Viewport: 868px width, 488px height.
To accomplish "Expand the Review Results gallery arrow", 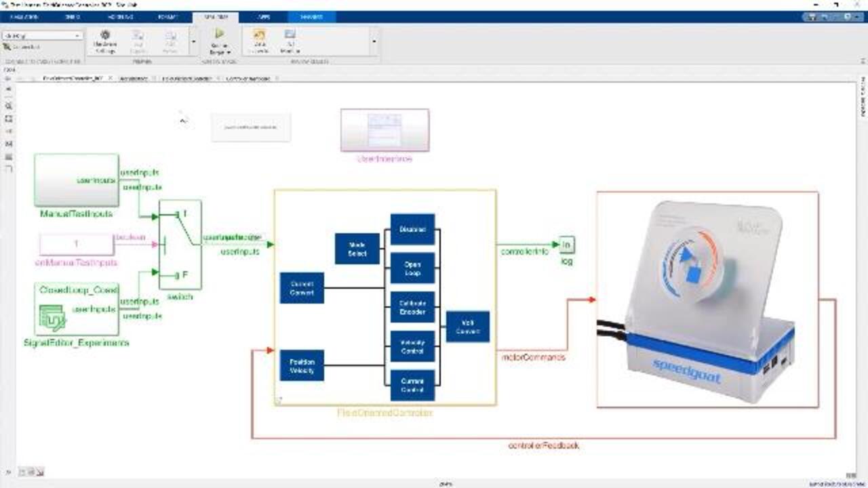I will click(x=374, y=42).
